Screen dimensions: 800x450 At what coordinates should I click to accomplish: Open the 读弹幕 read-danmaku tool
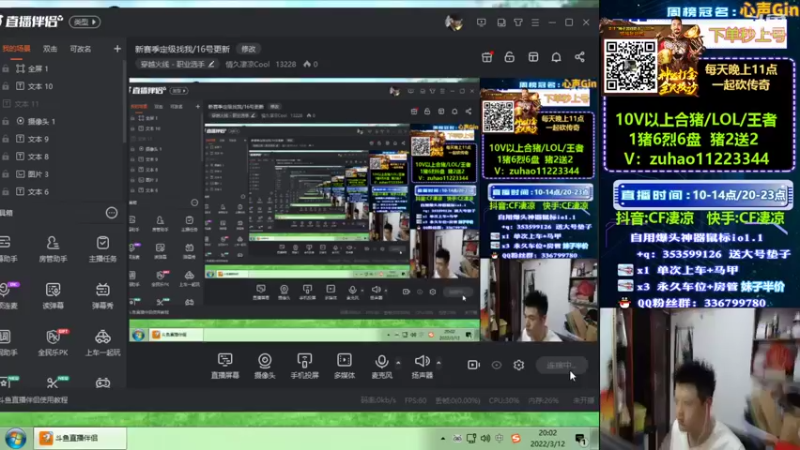53,296
